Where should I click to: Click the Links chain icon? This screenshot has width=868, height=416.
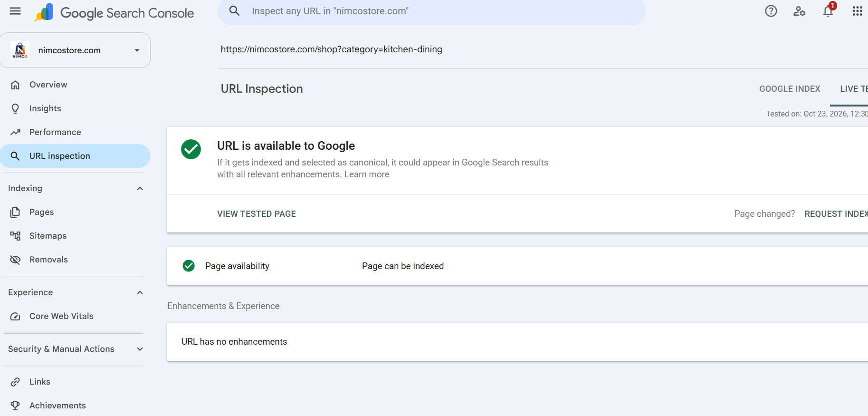pos(15,382)
